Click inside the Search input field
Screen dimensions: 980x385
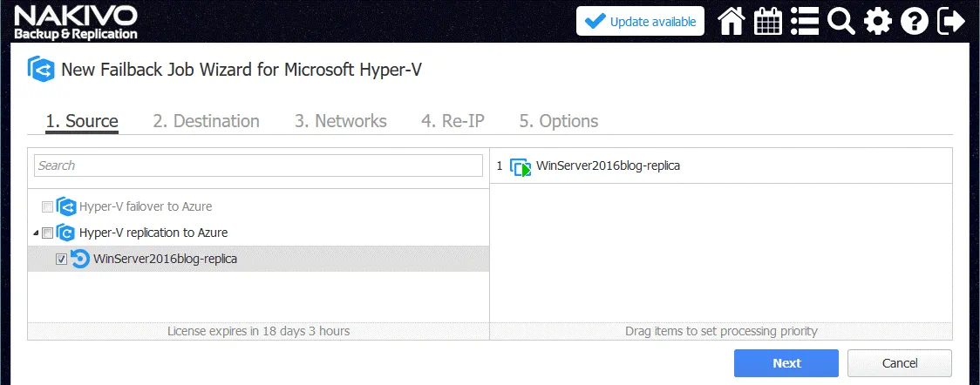click(x=258, y=165)
